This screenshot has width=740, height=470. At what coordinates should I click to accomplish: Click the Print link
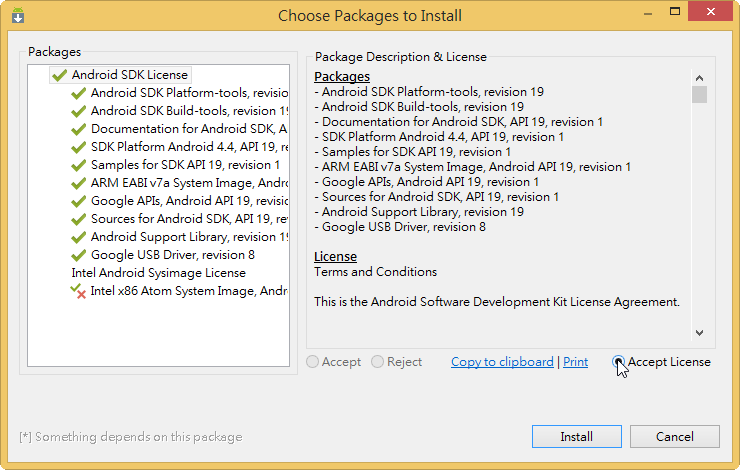pos(575,362)
